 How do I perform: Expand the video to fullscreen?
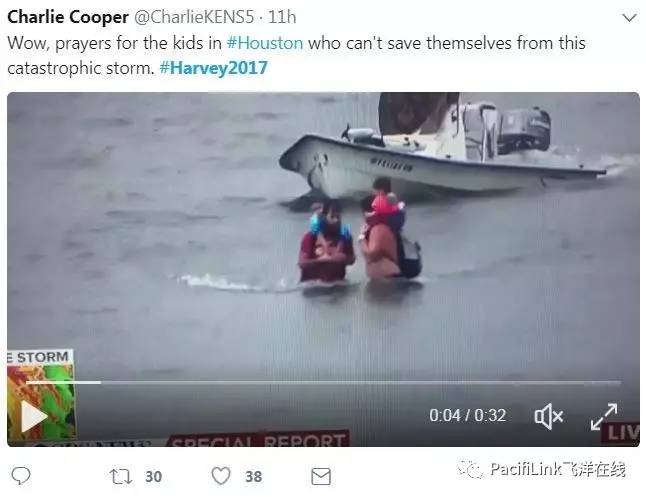pyautogui.click(x=604, y=417)
